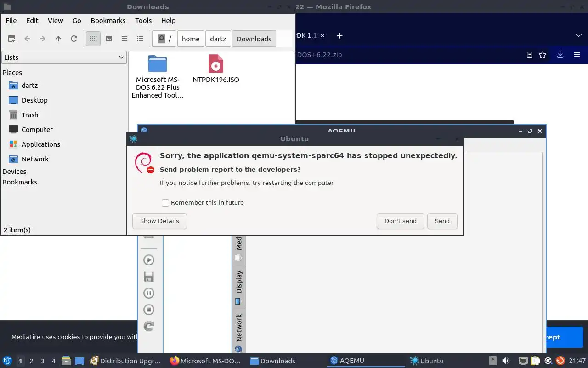The image size is (588, 368).
Task: Open the Help menu
Action: [x=169, y=21]
